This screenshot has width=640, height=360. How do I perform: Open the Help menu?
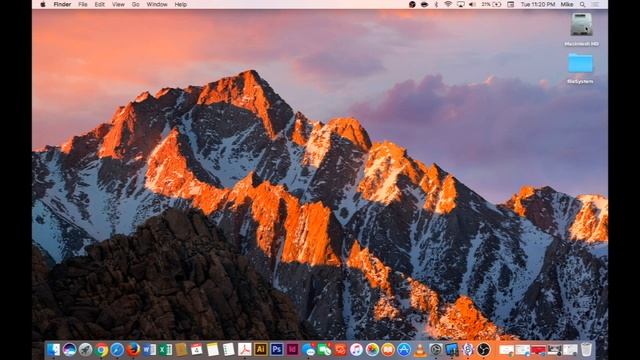(180, 4)
